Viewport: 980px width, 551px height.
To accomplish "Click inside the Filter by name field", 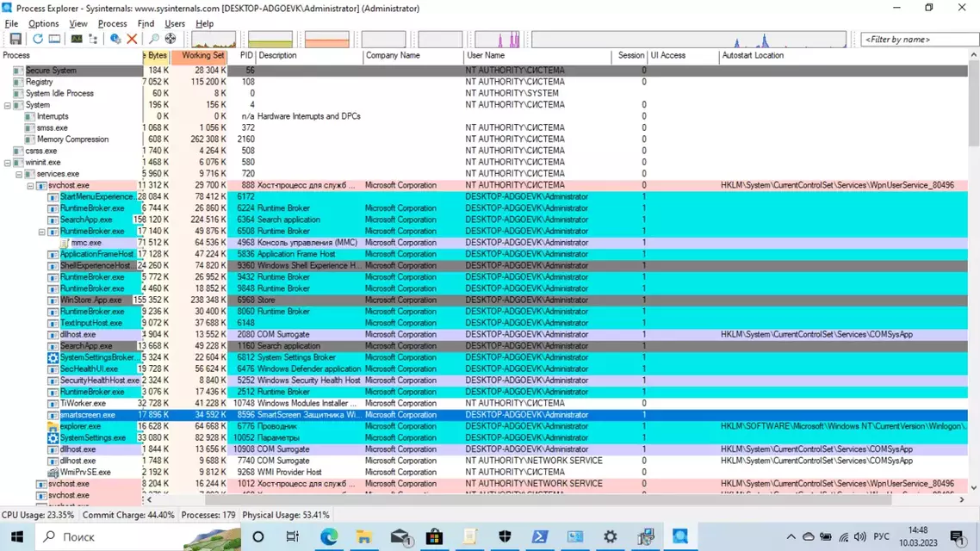I will (919, 40).
